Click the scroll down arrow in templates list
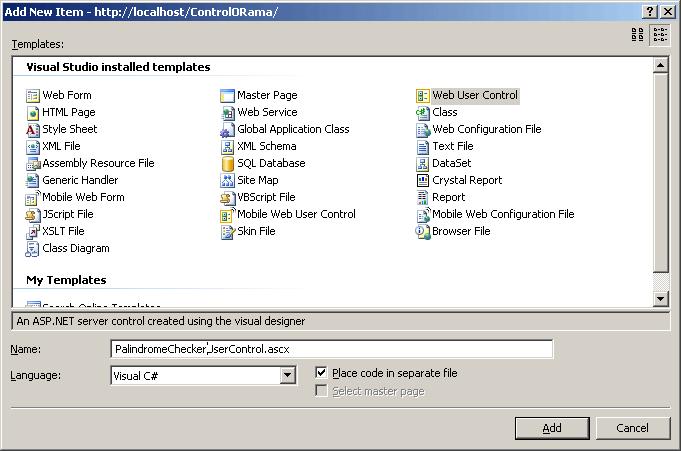The height and width of the screenshot is (451, 681). [x=661, y=298]
